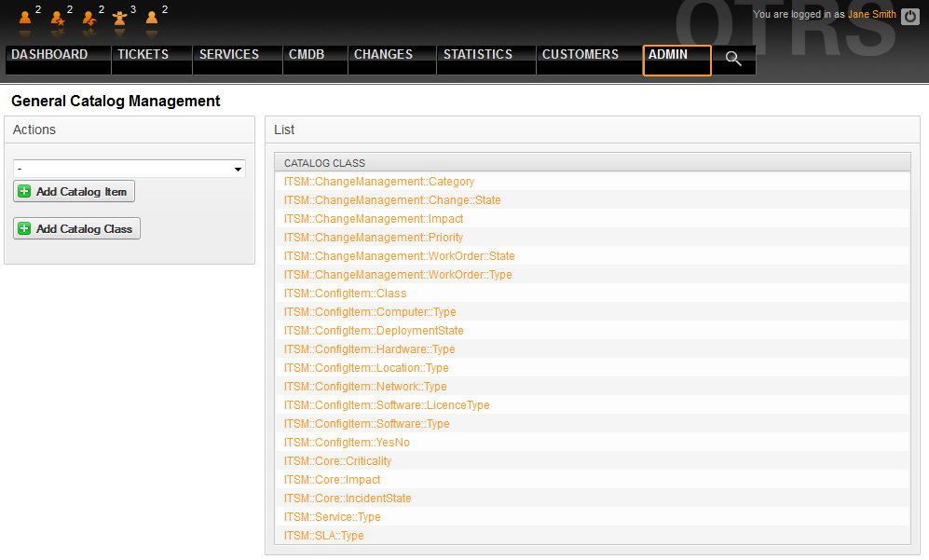The height and width of the screenshot is (560, 929).
Task: Open ITSM::SLA::Type catalog entry
Action: pos(323,536)
